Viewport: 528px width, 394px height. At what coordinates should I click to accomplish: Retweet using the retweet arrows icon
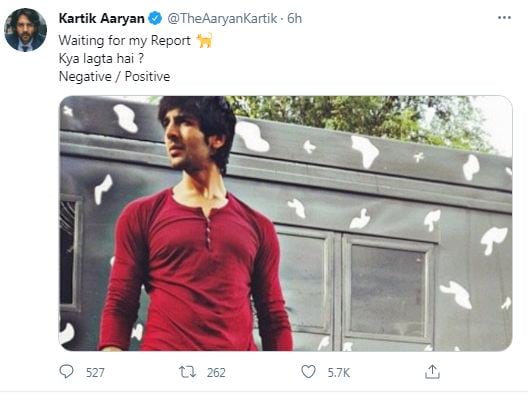pyautogui.click(x=187, y=372)
